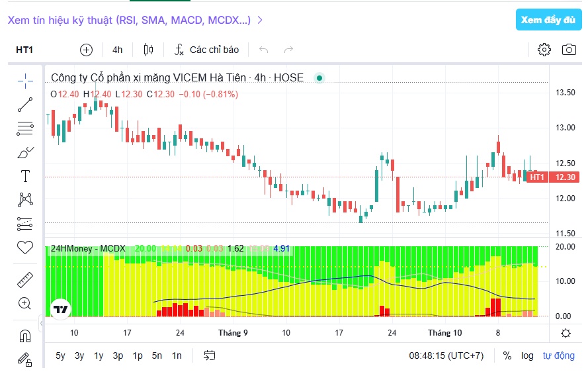The width and height of the screenshot is (588, 372).
Task: Select the 5y time range
Action: pos(60,355)
